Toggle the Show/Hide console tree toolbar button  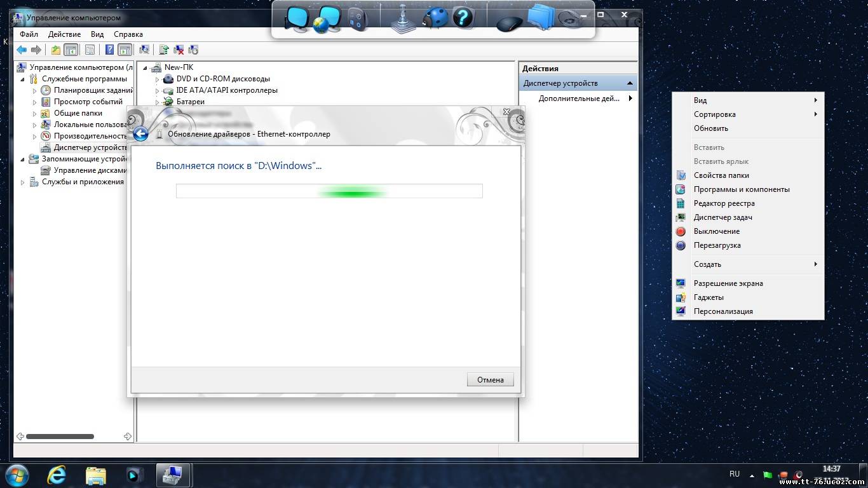click(71, 50)
